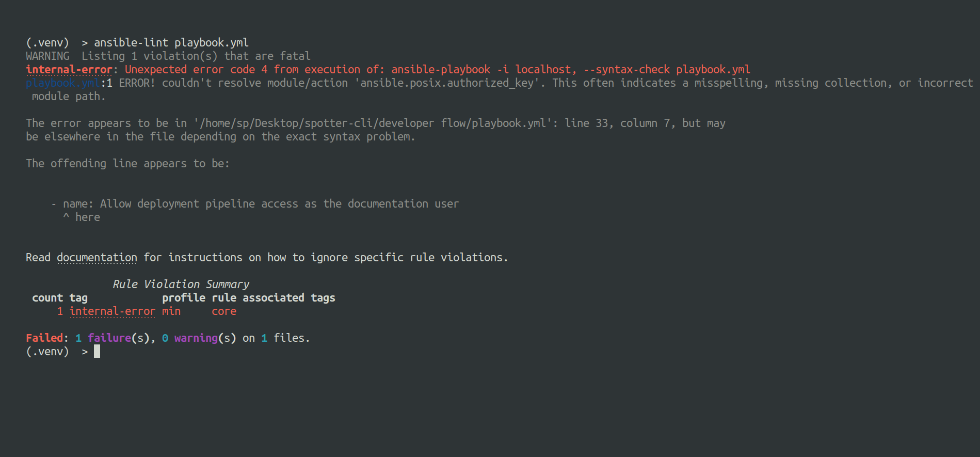
Task: Click the red Failed label
Action: [x=44, y=338]
